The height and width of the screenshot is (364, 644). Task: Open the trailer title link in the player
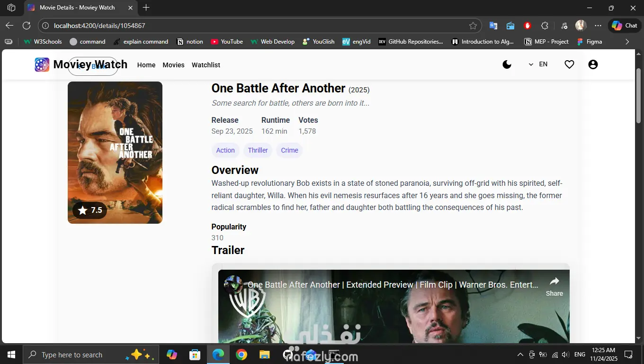(393, 285)
